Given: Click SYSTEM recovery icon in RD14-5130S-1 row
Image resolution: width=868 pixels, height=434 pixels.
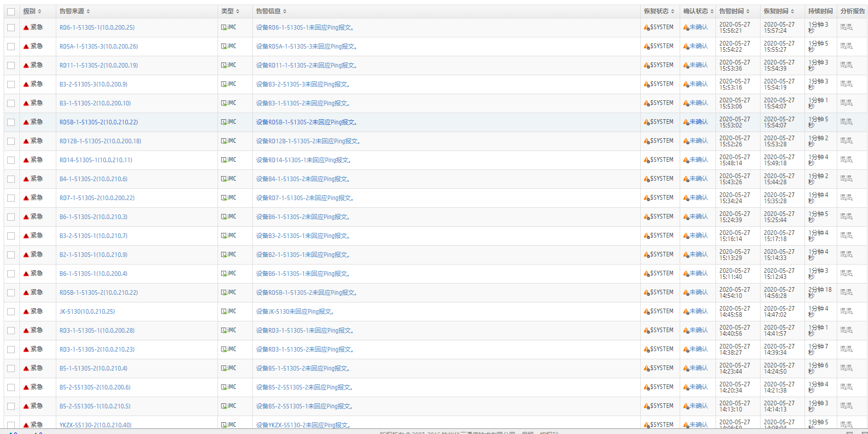Looking at the screenshot, I should [647, 160].
